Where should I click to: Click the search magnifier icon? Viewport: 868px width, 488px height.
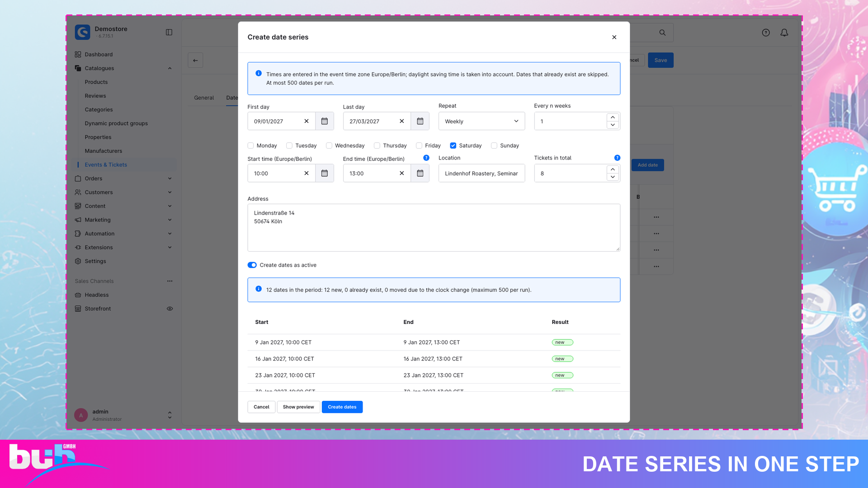coord(662,33)
